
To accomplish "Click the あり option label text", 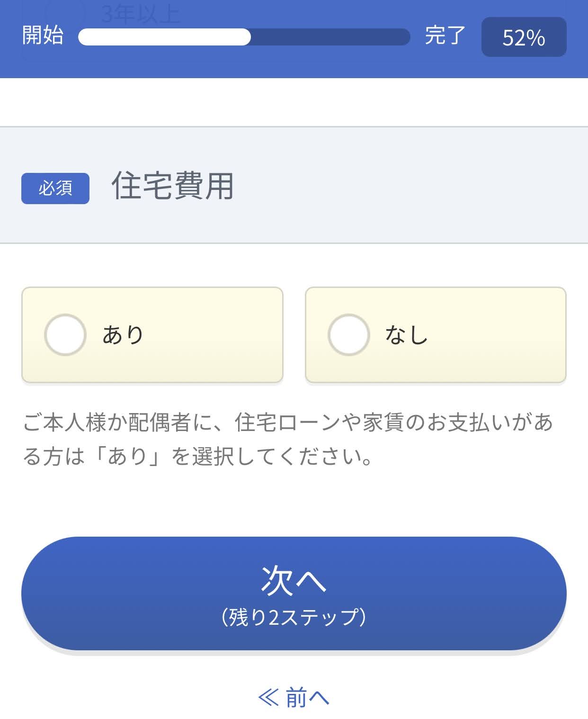I will (x=123, y=335).
